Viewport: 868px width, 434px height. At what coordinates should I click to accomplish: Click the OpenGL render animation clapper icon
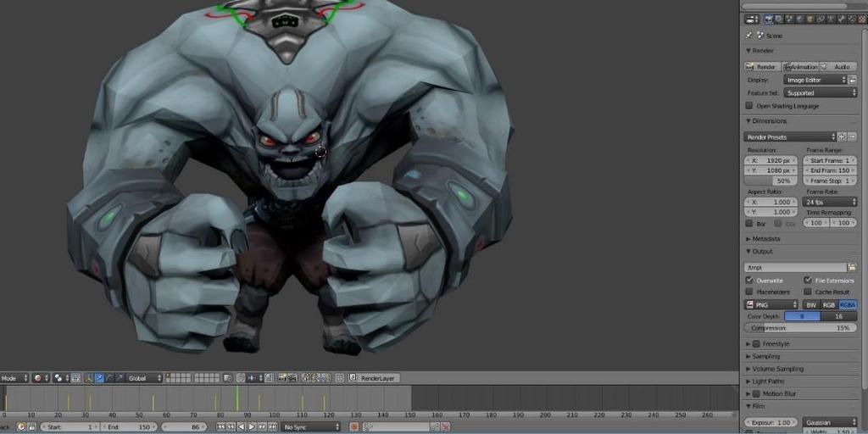(292, 378)
